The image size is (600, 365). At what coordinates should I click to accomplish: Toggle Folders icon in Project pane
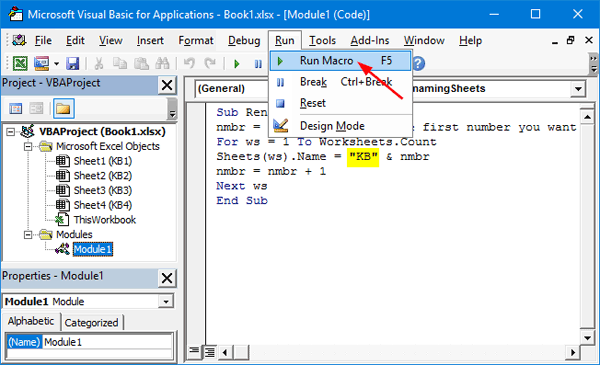[63, 109]
